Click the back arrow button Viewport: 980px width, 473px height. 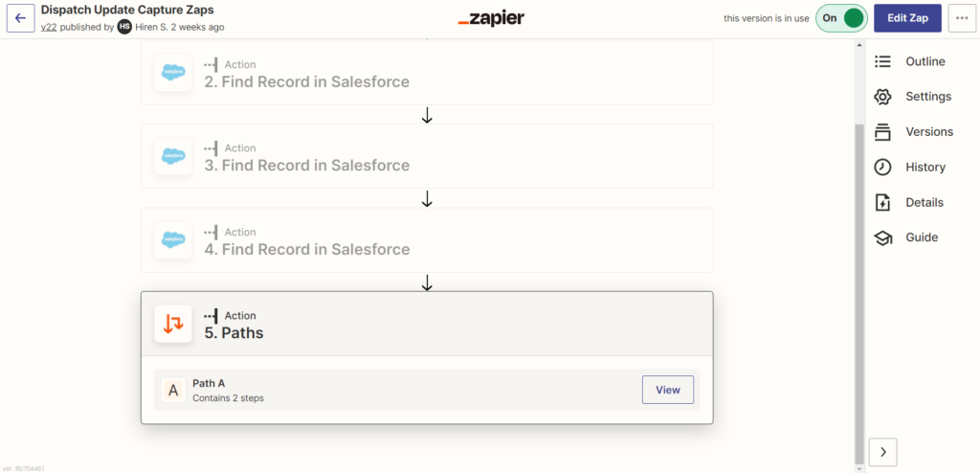pyautogui.click(x=20, y=18)
